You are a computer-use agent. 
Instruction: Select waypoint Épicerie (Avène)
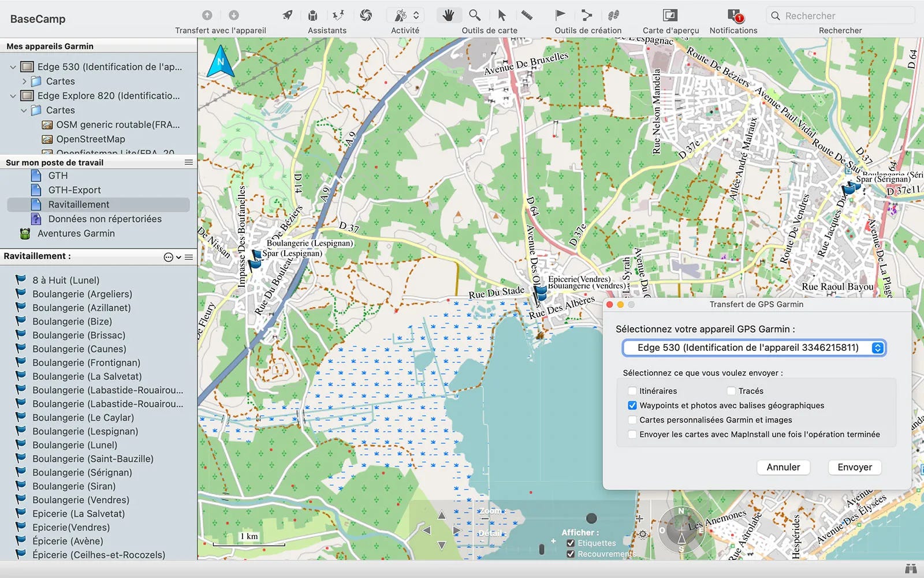click(x=68, y=541)
